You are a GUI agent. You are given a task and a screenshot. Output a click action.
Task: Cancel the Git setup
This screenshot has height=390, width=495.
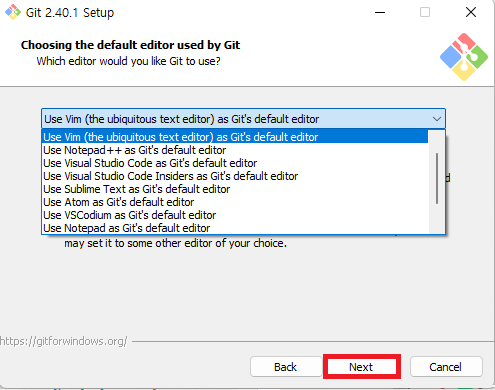[446, 367]
